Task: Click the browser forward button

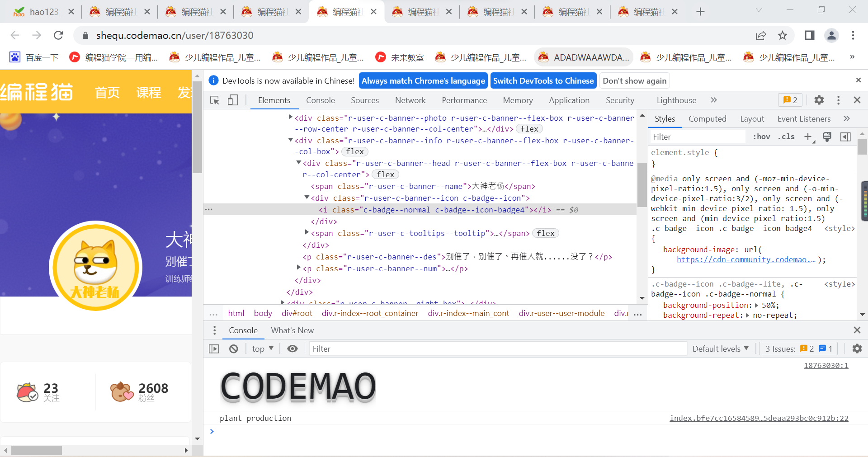Action: tap(37, 35)
